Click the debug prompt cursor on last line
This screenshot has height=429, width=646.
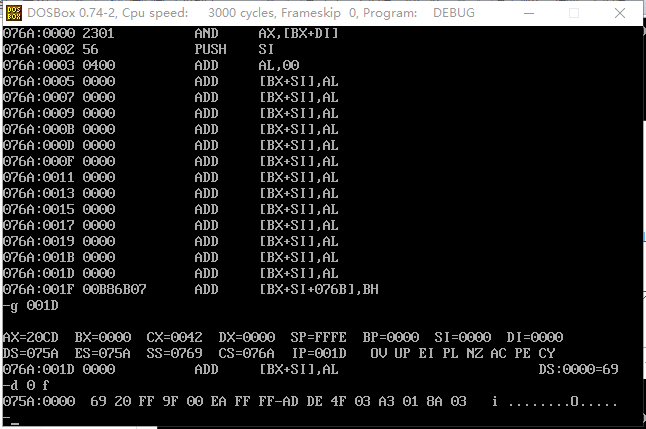15,423
